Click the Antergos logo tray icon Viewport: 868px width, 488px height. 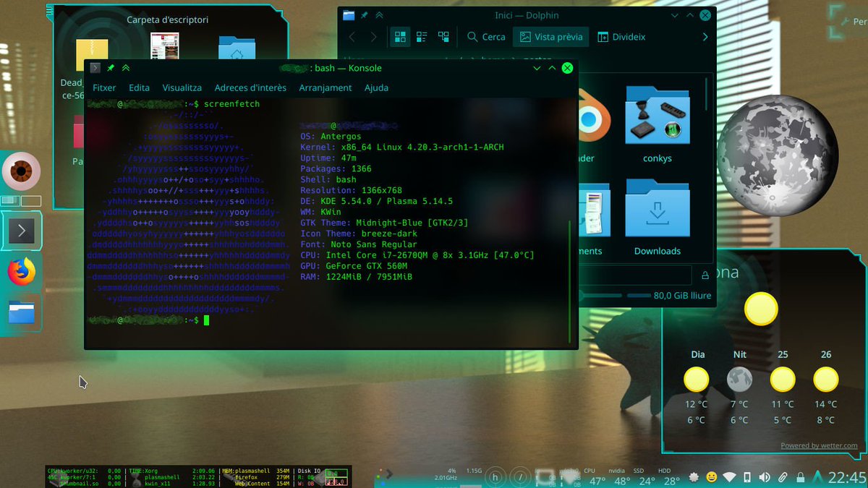[817, 477]
